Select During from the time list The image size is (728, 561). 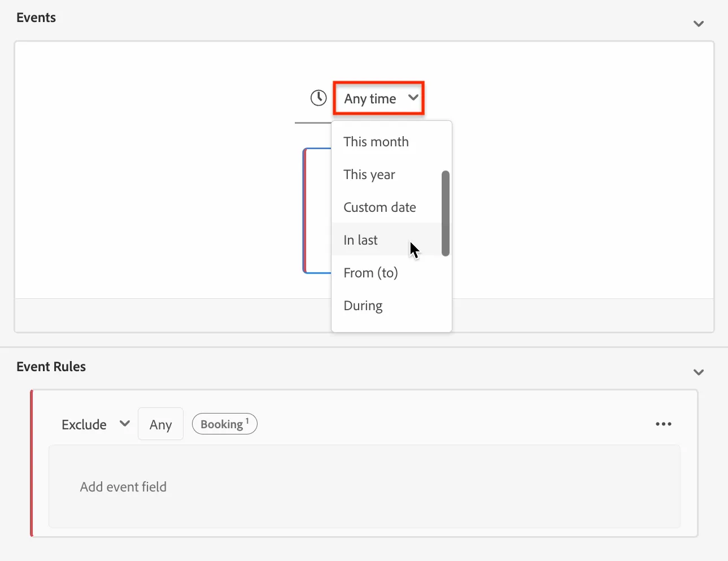coord(386,306)
